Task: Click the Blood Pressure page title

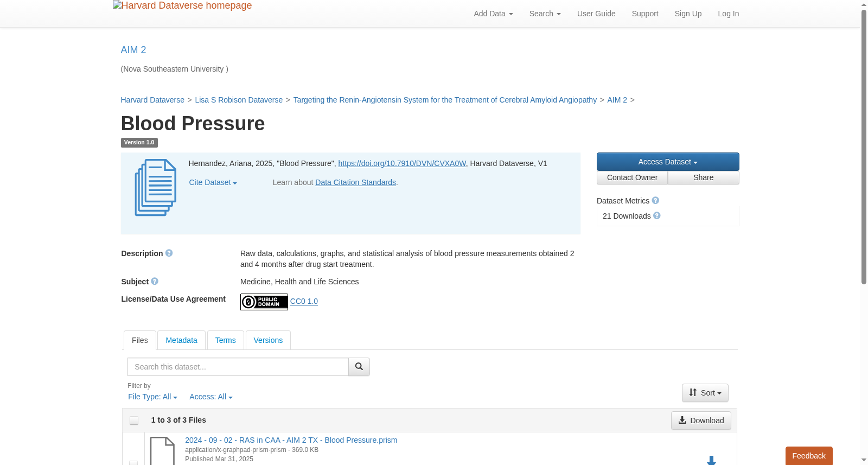Action: click(x=193, y=124)
